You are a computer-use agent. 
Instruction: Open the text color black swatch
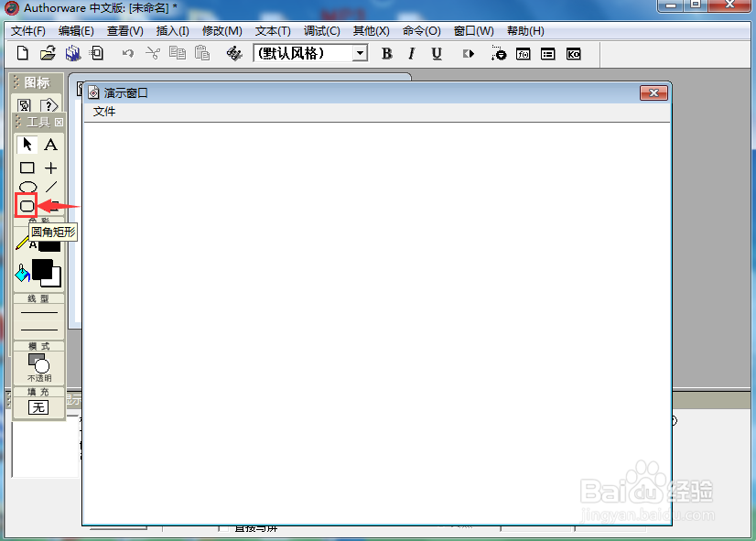tap(49, 245)
